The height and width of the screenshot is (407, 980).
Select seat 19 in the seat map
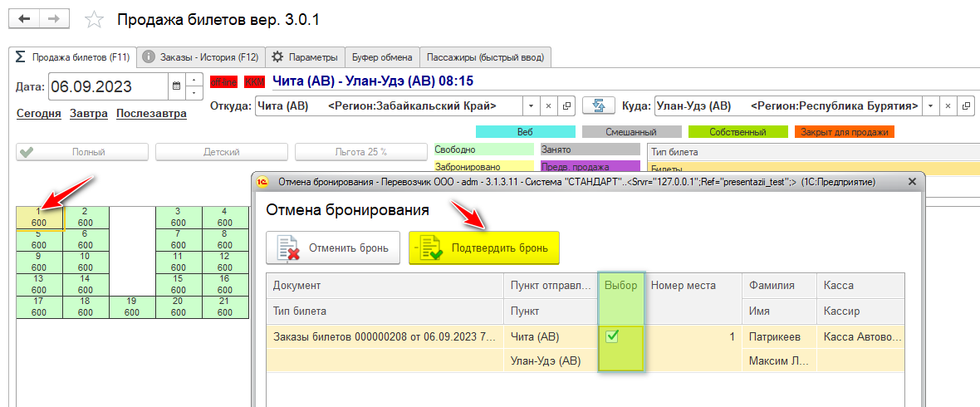point(131,307)
